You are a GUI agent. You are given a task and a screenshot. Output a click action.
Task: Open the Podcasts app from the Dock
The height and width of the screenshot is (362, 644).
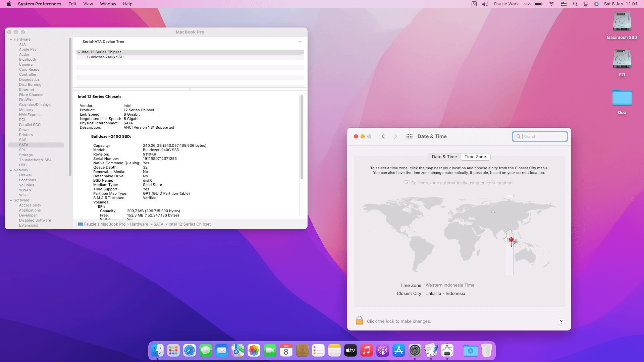tap(383, 351)
